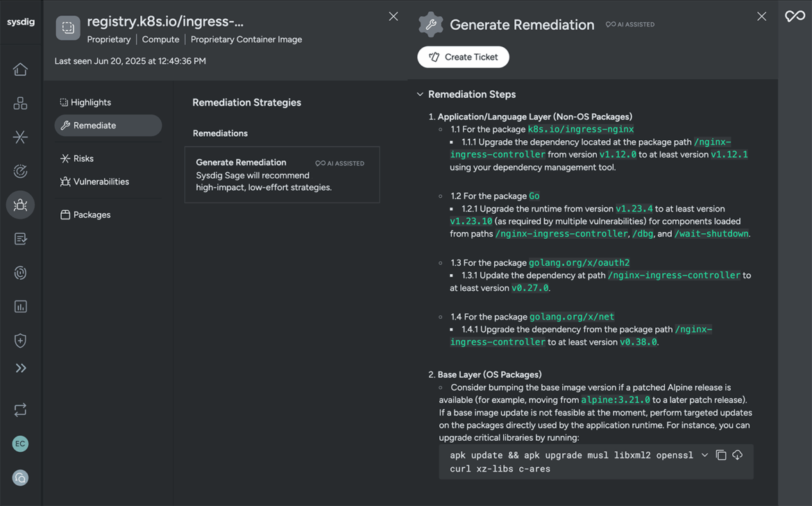
Task: Click the 'Compute' label under the title
Action: (x=160, y=40)
